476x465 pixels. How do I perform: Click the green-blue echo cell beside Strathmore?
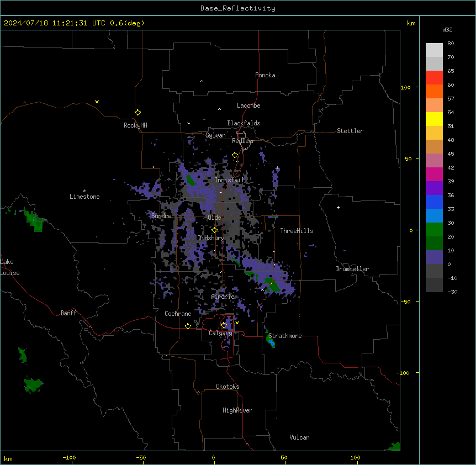click(270, 340)
